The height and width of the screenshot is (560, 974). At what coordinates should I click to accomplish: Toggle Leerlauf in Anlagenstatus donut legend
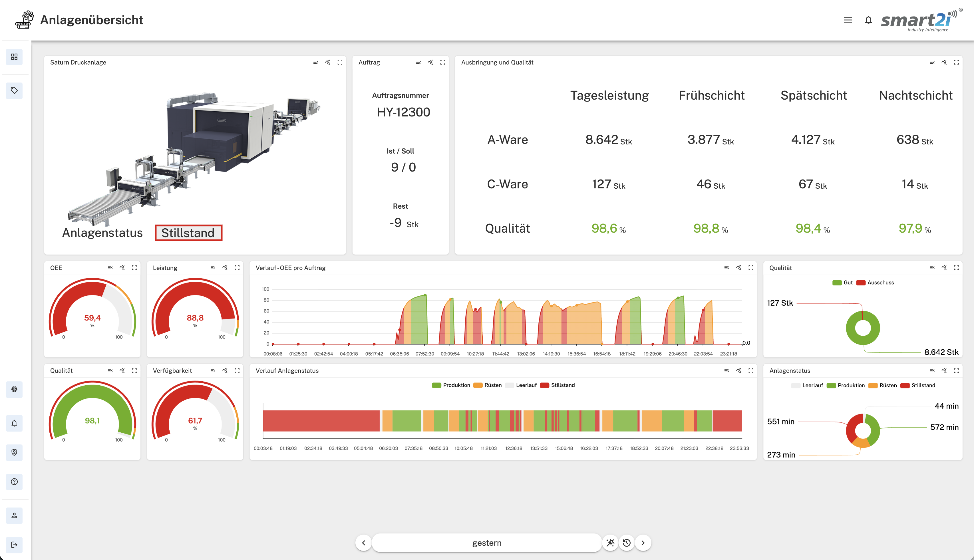coord(807,385)
